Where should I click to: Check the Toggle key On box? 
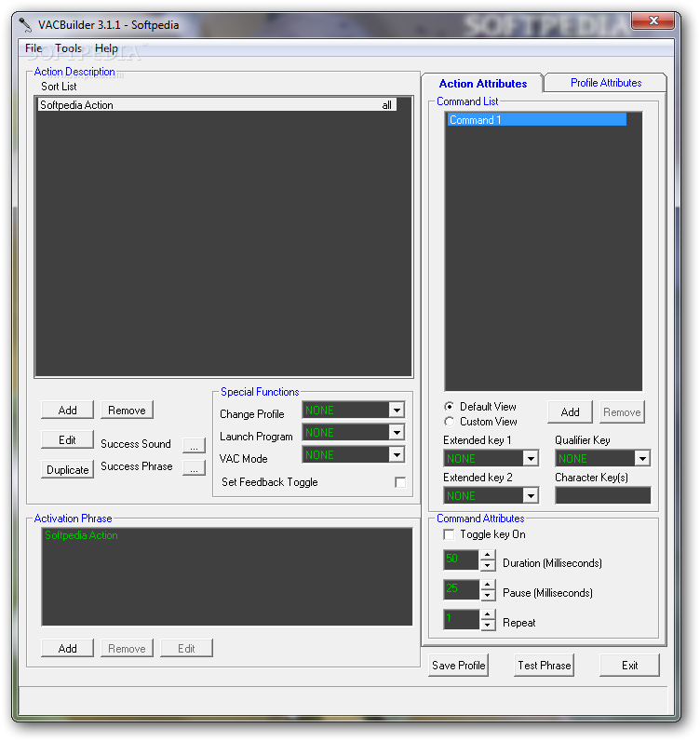click(449, 534)
